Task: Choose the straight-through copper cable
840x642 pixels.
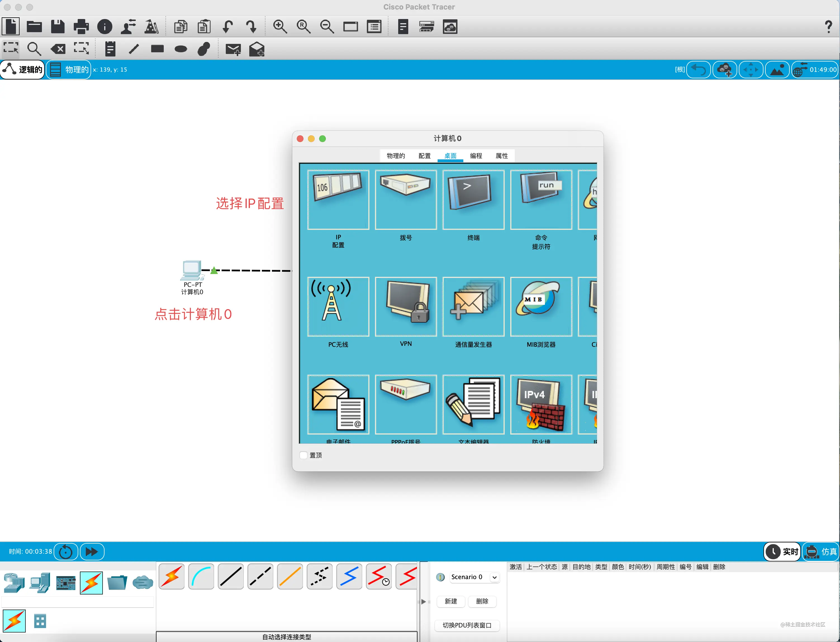Action: click(231, 576)
